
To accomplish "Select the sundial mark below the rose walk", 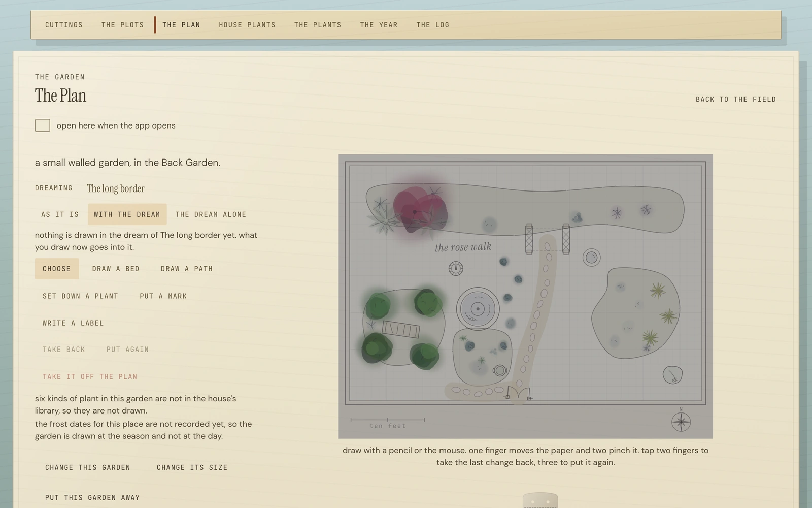I will [x=456, y=268].
